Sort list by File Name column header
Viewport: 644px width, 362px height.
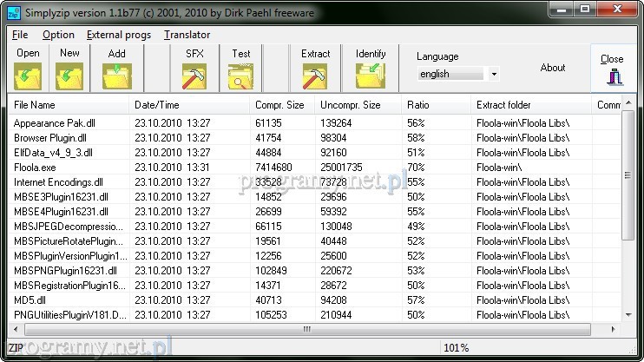(69, 105)
